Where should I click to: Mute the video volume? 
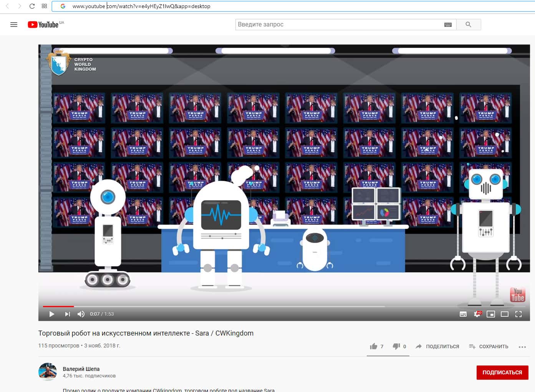[81, 314]
